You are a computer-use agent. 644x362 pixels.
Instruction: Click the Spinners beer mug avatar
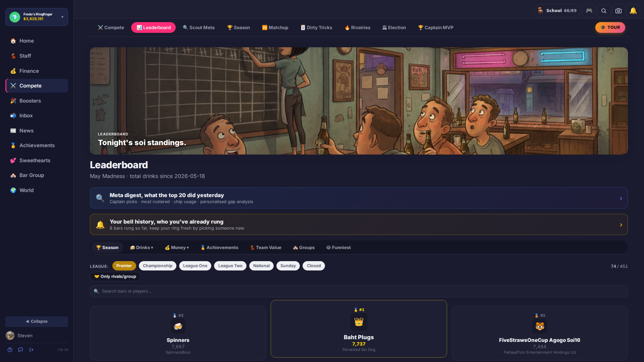point(178,326)
